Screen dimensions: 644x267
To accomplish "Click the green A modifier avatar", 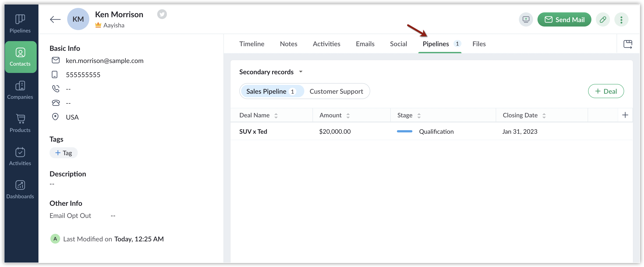I will click(55, 239).
